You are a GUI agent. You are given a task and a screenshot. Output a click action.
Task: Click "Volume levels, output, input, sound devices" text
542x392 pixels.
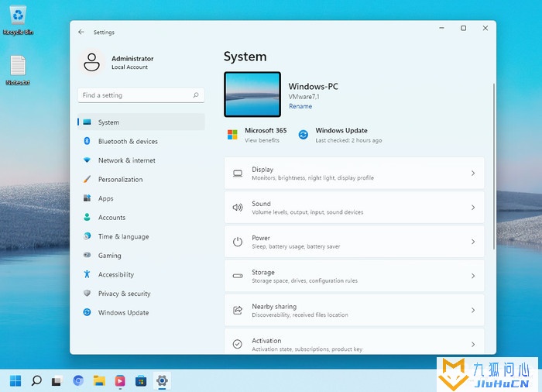click(x=307, y=212)
